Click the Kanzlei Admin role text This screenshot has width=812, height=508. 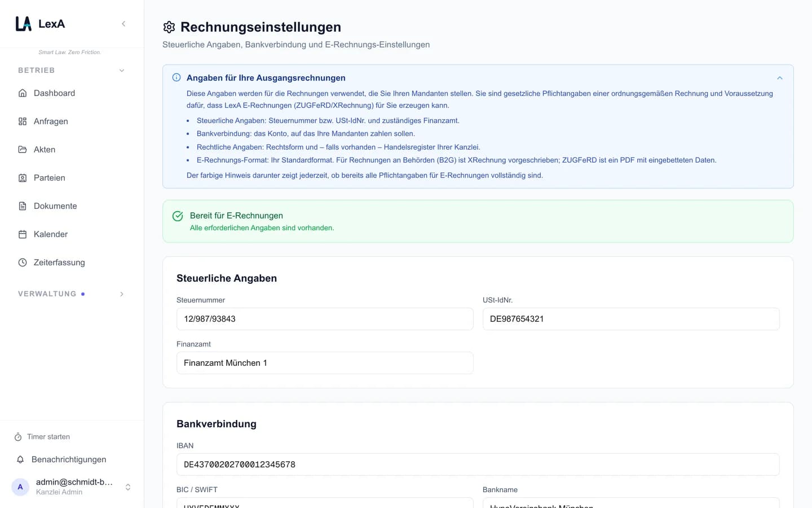pyautogui.click(x=59, y=492)
